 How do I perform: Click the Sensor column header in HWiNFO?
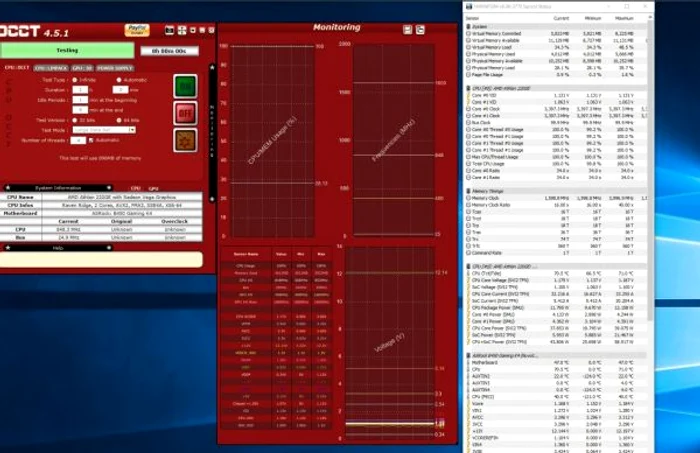tap(472, 18)
